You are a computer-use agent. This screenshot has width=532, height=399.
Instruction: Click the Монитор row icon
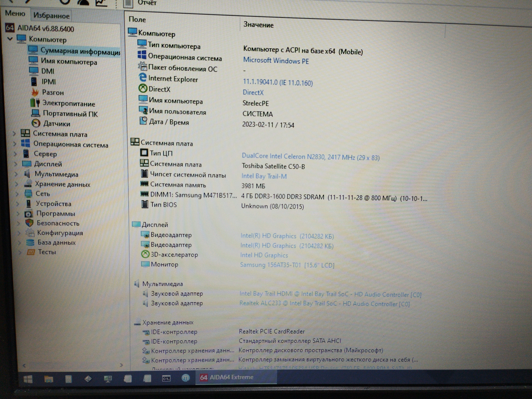click(x=145, y=264)
